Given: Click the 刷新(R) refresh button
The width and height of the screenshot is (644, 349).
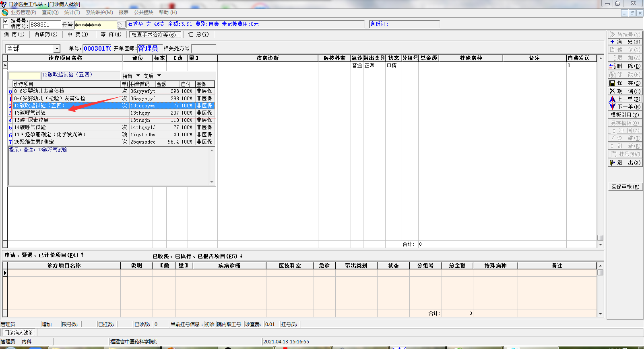Looking at the screenshot, I should (x=625, y=146).
